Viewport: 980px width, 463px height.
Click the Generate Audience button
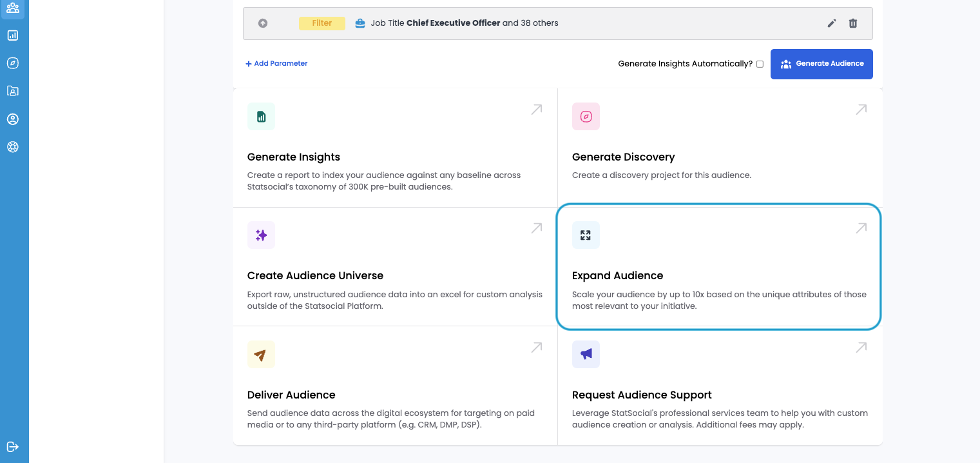(x=821, y=64)
